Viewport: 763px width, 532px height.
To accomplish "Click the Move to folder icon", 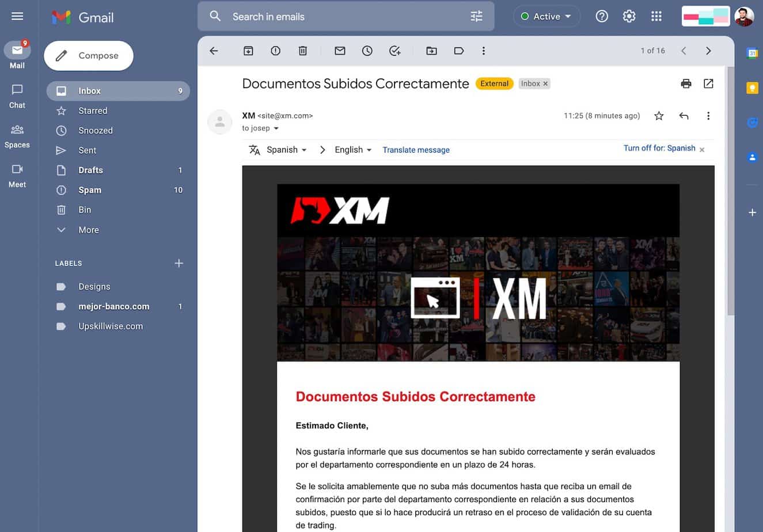I will (x=431, y=51).
